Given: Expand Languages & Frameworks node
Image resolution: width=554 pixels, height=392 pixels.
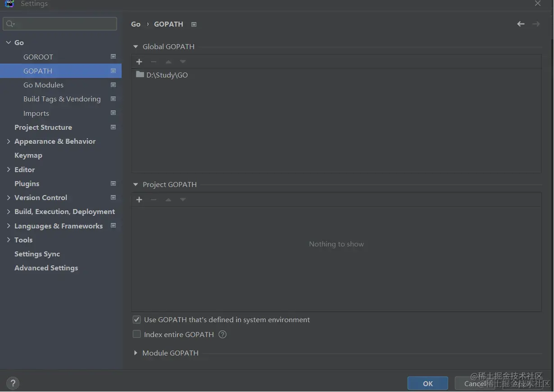Looking at the screenshot, I should click(9, 226).
